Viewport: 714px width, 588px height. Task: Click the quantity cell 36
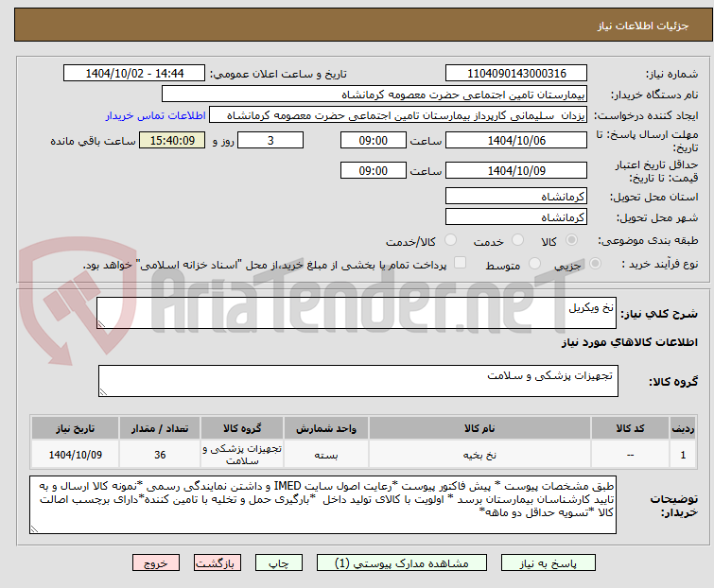(x=160, y=454)
